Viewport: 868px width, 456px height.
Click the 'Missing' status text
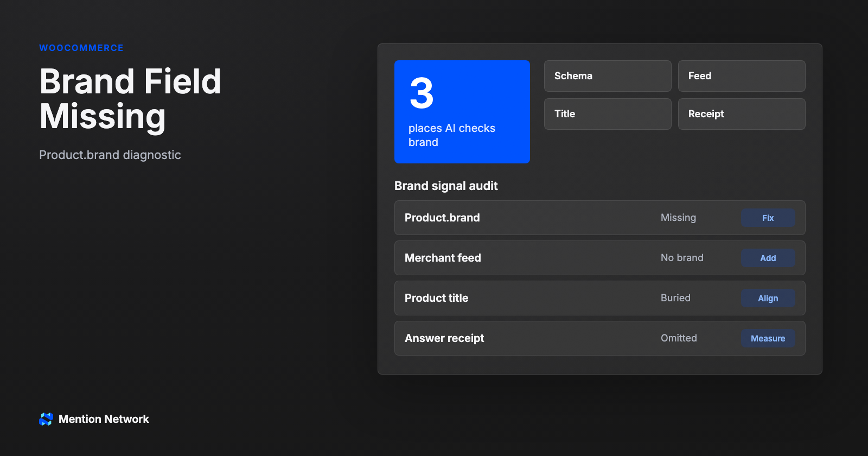[x=678, y=218]
